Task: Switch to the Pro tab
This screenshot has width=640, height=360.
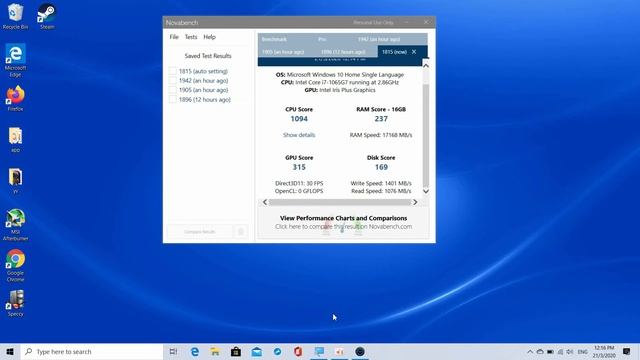Action: click(x=322, y=39)
